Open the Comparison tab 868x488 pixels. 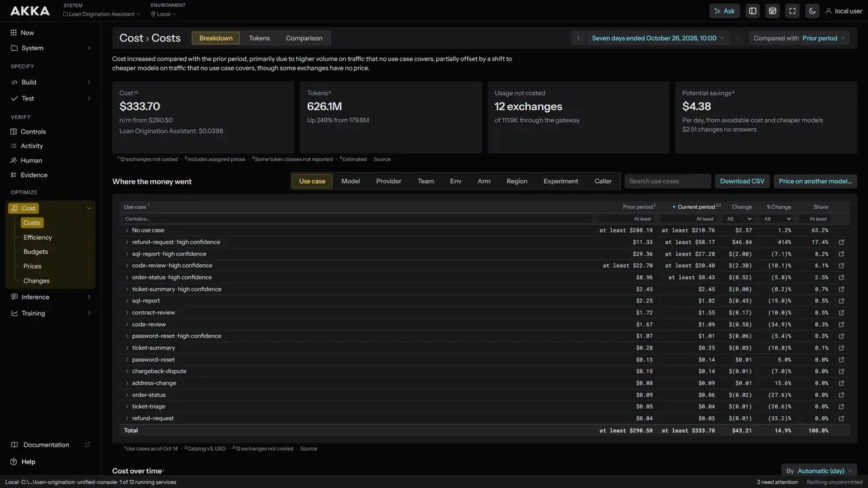pos(304,38)
